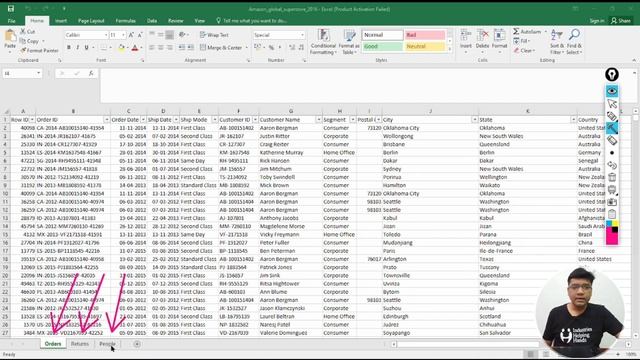The width and height of the screenshot is (640, 360).
Task: Click Merge & Center
Action: point(221,48)
